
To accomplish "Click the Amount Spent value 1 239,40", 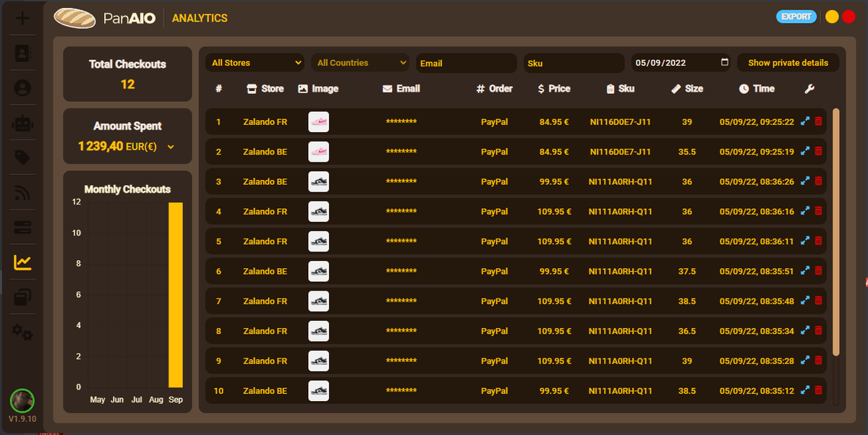I will tap(100, 147).
